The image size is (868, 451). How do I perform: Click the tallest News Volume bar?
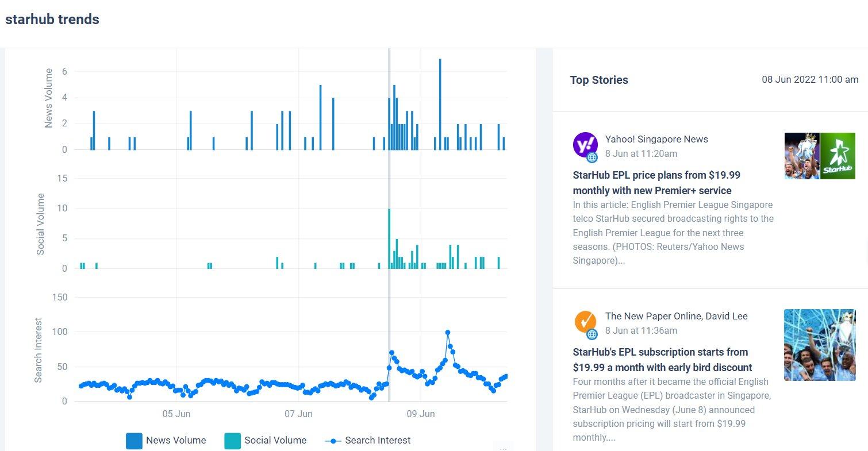pos(440,104)
